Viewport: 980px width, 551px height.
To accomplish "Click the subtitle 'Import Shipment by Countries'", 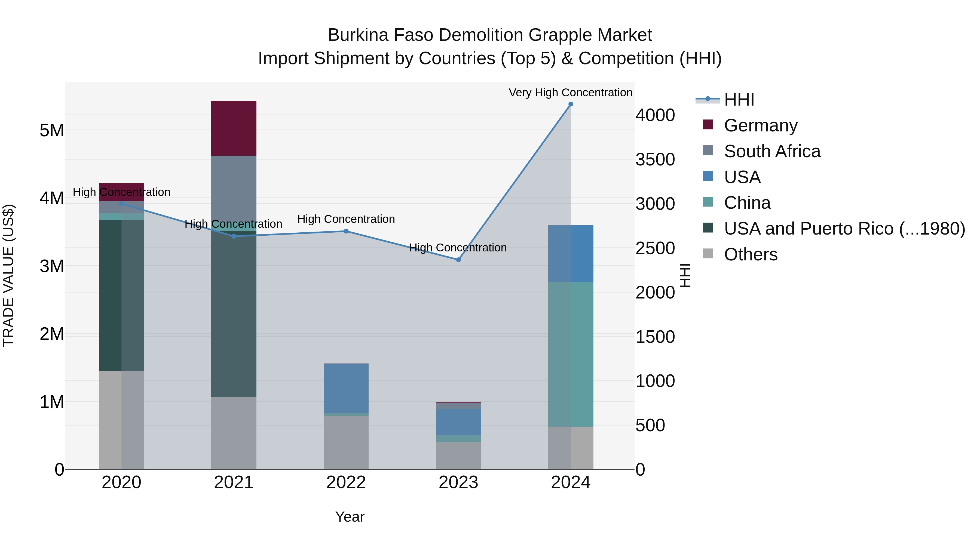I will [377, 59].
